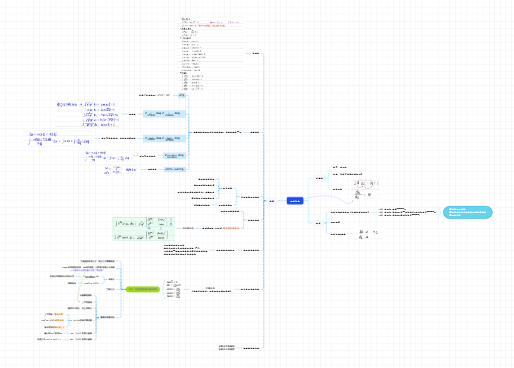Select the small node left of the root node

coord(272,201)
